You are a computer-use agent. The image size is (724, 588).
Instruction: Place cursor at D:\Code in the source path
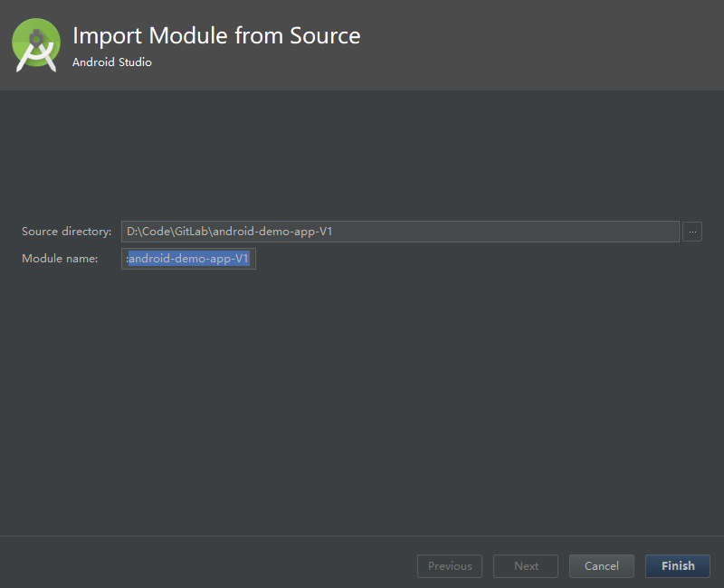(148, 232)
